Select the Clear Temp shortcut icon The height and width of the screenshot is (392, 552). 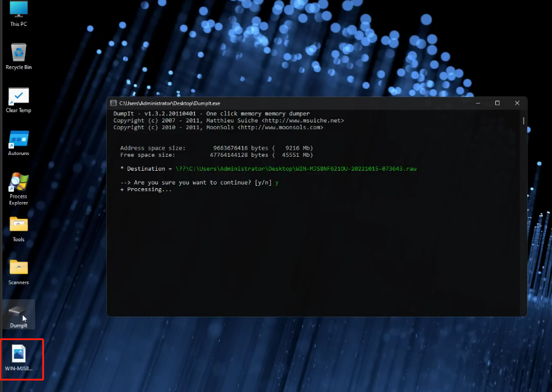click(x=18, y=100)
